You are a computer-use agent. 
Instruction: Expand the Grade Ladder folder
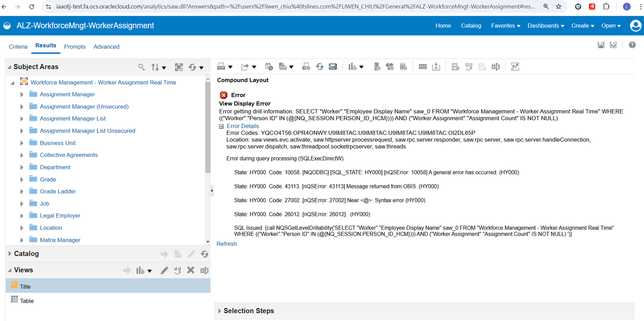point(22,192)
